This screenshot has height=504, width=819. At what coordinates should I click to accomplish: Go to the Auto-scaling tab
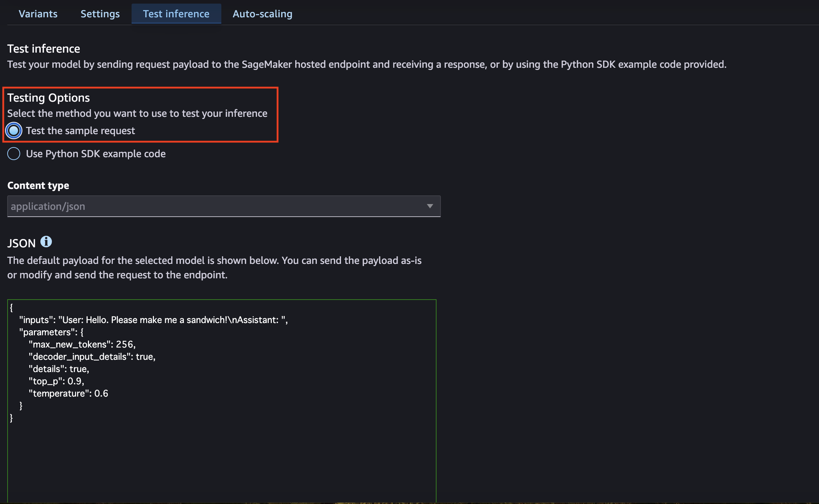[262, 14]
